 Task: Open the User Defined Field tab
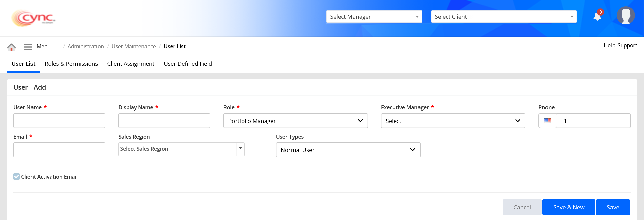(188, 64)
